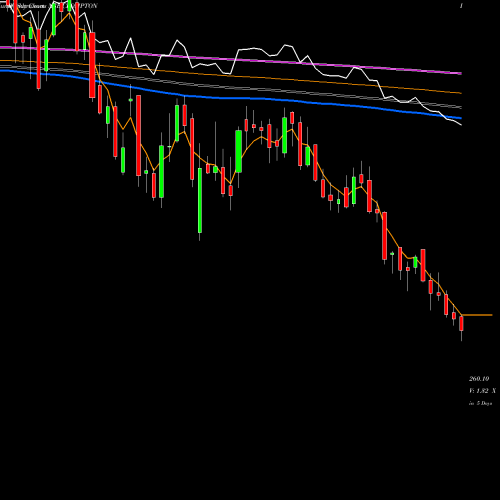Image resolution: width=500 pixels, height=500 pixels.
Task: Click the chart title text at top-left
Action: tap(49, 6)
